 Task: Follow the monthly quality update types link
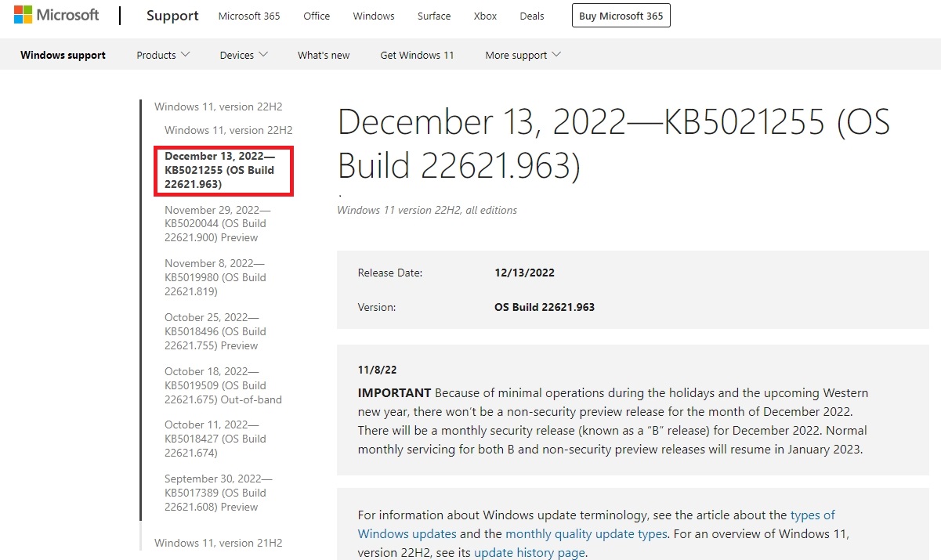(586, 533)
